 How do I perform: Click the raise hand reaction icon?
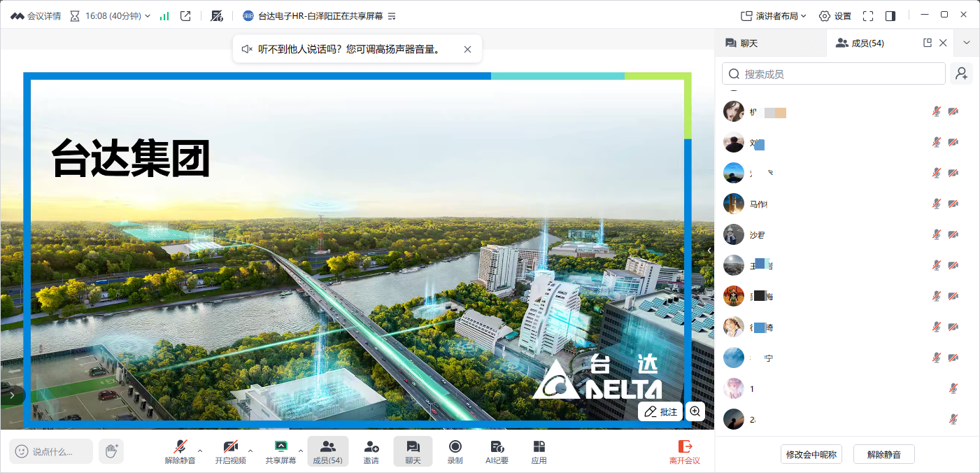tap(111, 451)
